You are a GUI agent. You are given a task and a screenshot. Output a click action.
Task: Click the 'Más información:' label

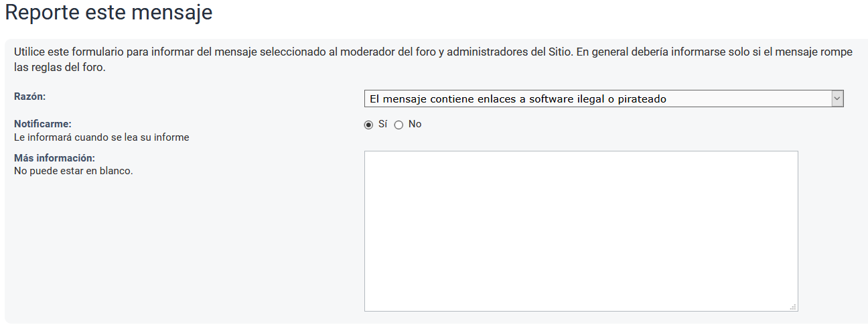[54, 158]
